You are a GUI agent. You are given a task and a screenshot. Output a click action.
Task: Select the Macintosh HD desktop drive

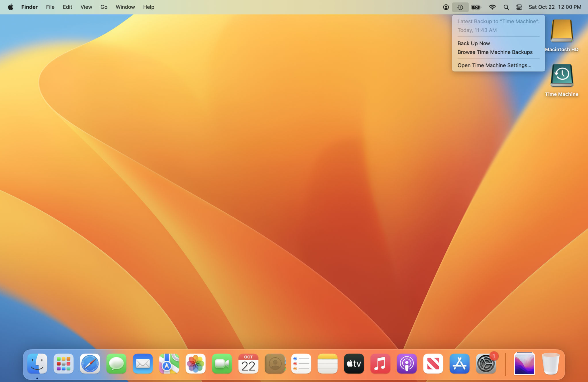pos(562,31)
